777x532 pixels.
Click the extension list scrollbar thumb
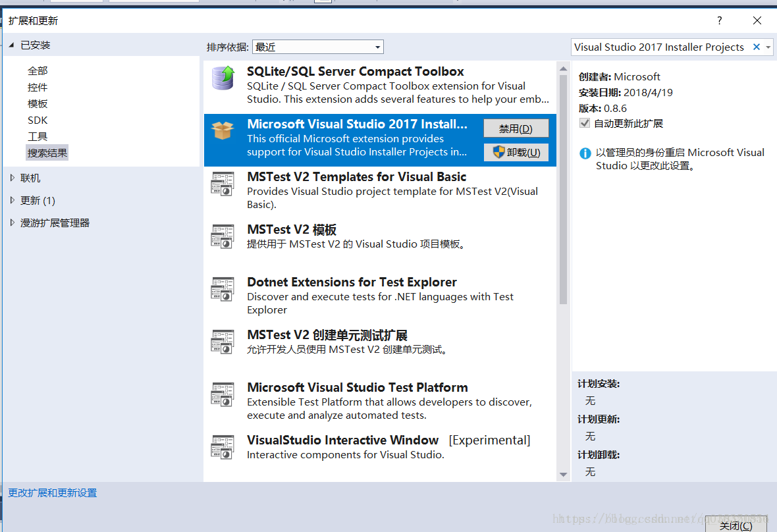click(564, 189)
